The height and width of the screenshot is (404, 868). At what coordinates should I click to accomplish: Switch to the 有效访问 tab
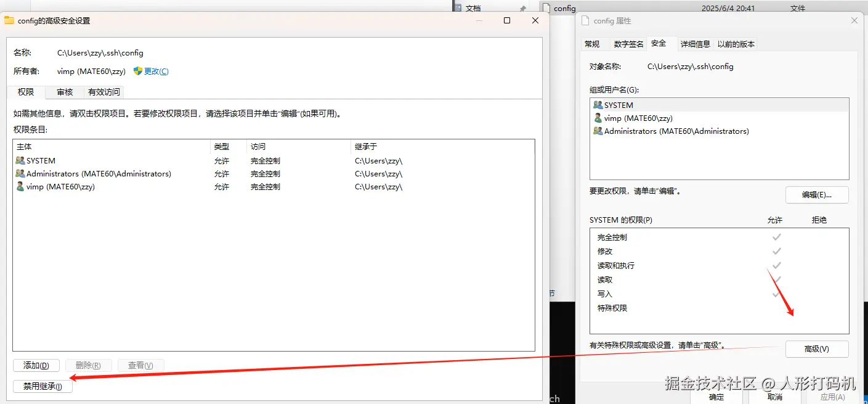104,92
